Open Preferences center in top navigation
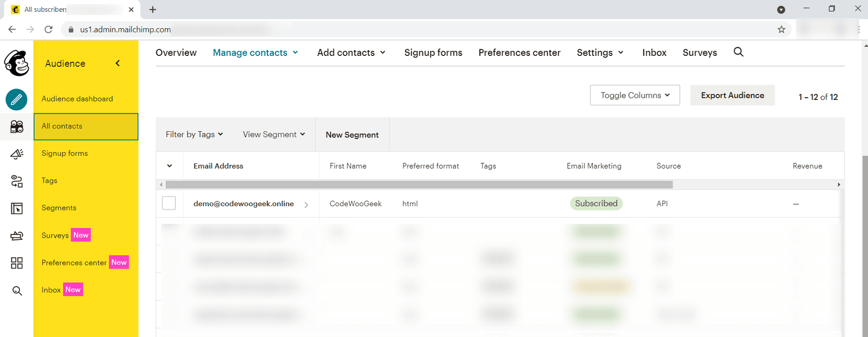This screenshot has width=868, height=337. (x=520, y=53)
